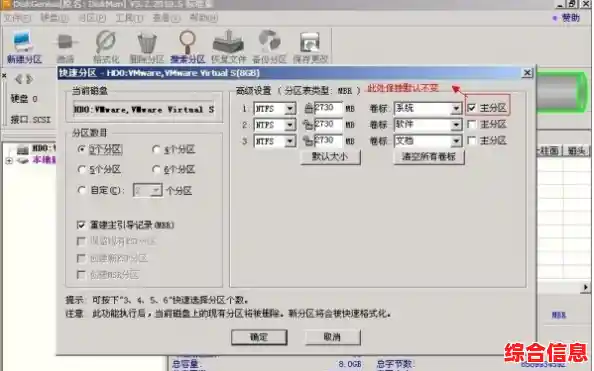
Task: Open the custom partition count dropdown
Action: (156, 190)
